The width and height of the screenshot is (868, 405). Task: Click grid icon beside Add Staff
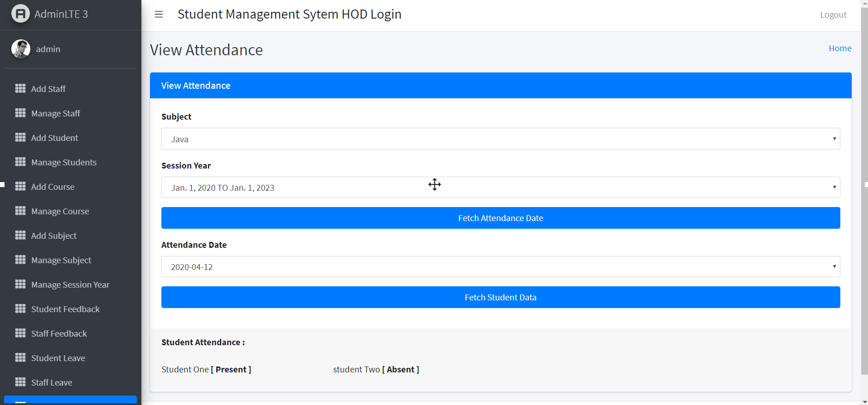tap(20, 88)
